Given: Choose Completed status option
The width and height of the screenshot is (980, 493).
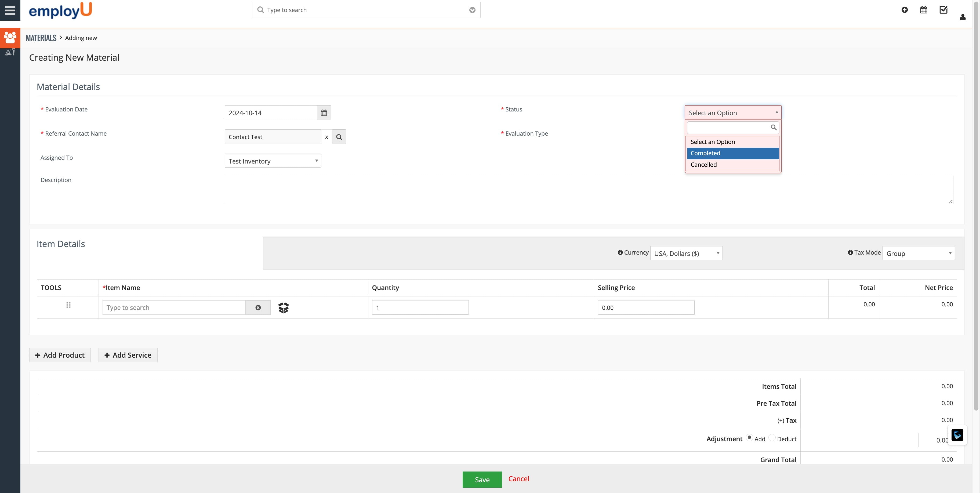Looking at the screenshot, I should [733, 153].
